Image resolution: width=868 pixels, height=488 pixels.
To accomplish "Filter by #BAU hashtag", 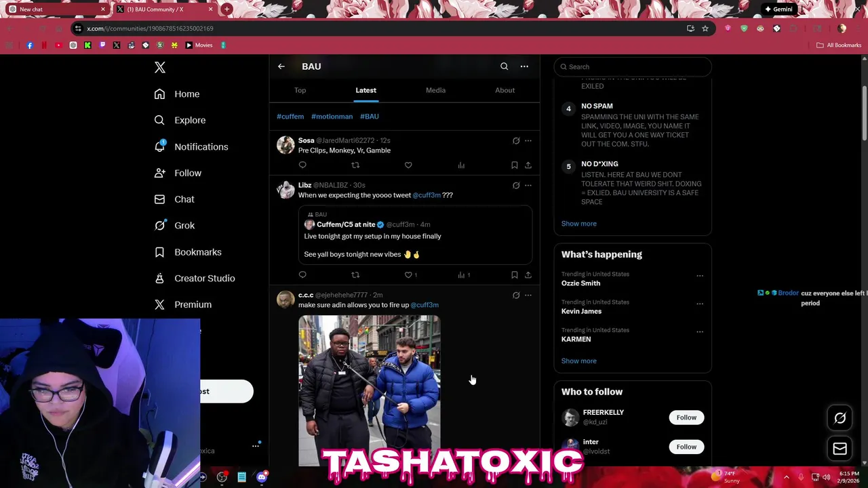I will (370, 117).
